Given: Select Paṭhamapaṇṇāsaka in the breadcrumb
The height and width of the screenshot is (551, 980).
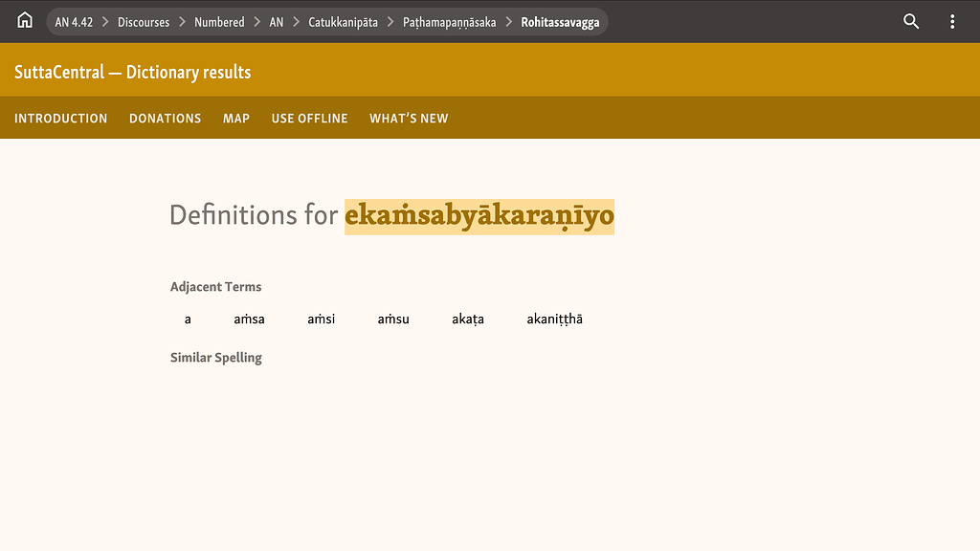Looking at the screenshot, I should tap(447, 21).
